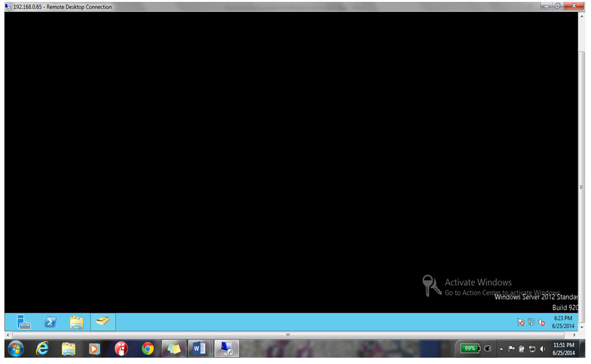This screenshot has width=591, height=364.
Task: Click the horizontal scrollbar thumb of remote window
Action: point(288,334)
